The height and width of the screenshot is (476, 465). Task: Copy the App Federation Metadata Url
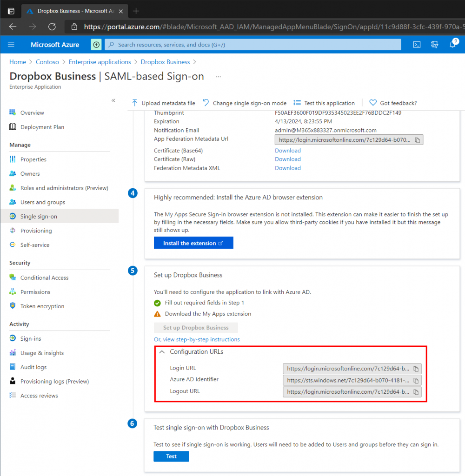pyautogui.click(x=418, y=140)
